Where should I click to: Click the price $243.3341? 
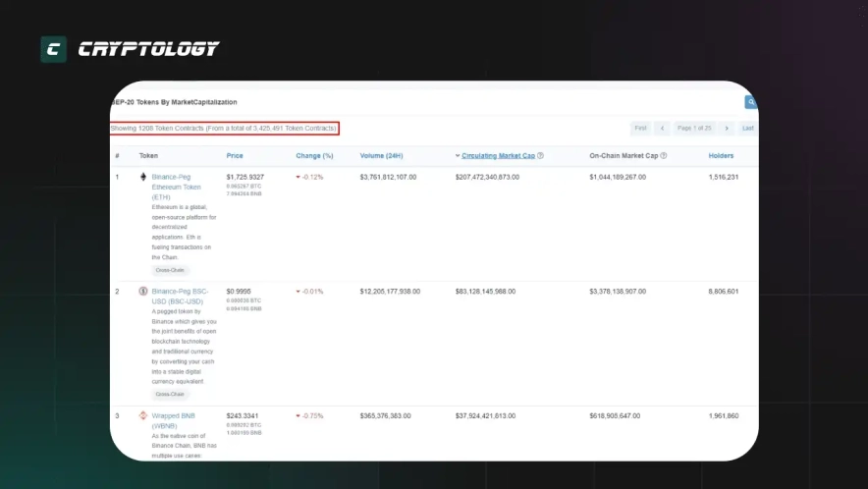[242, 415]
